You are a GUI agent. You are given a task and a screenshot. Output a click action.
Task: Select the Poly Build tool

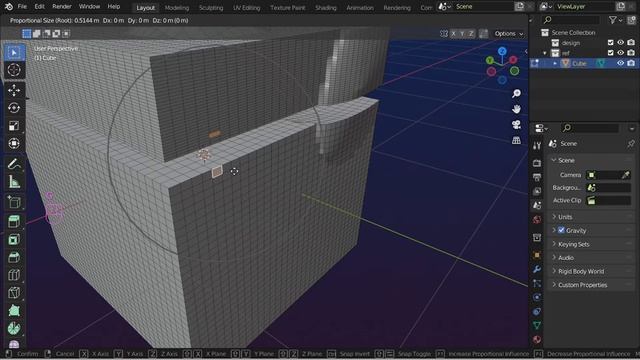14,311
